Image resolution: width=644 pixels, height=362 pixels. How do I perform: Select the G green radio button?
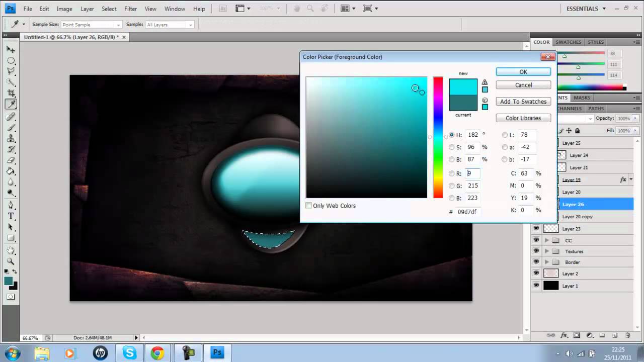coord(452,186)
